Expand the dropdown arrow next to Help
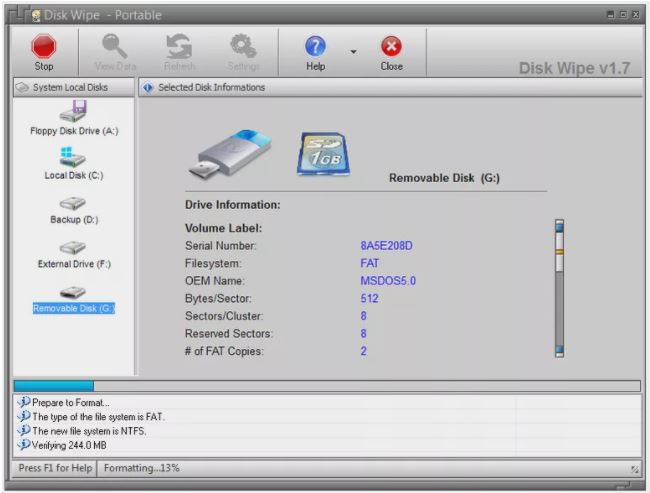 pos(353,51)
